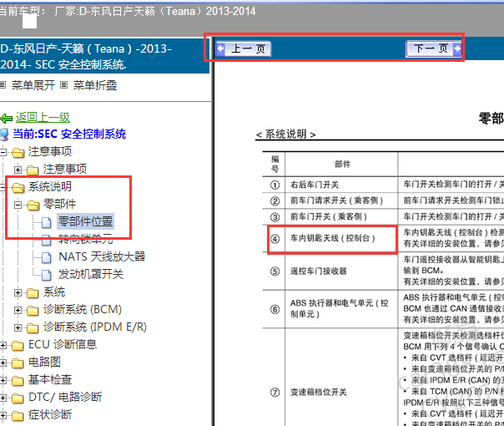Click the 返回上一级 link

(x=43, y=118)
